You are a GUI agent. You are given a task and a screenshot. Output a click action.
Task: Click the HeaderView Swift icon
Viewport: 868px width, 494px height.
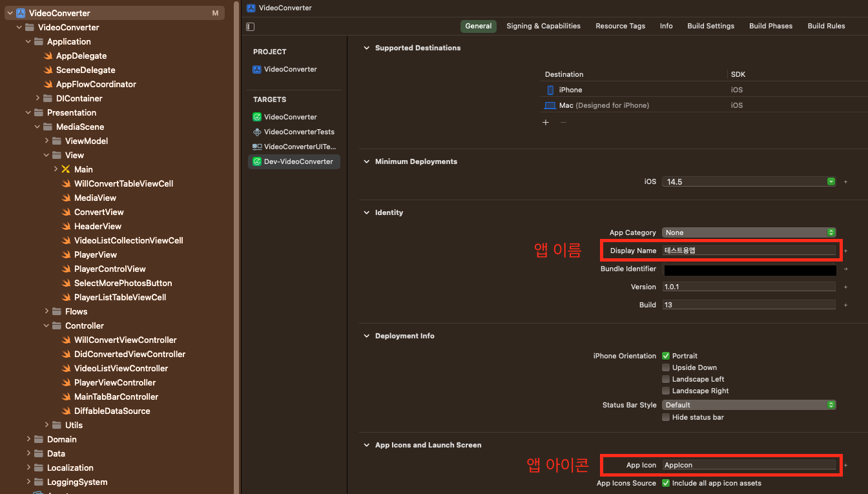coord(66,227)
